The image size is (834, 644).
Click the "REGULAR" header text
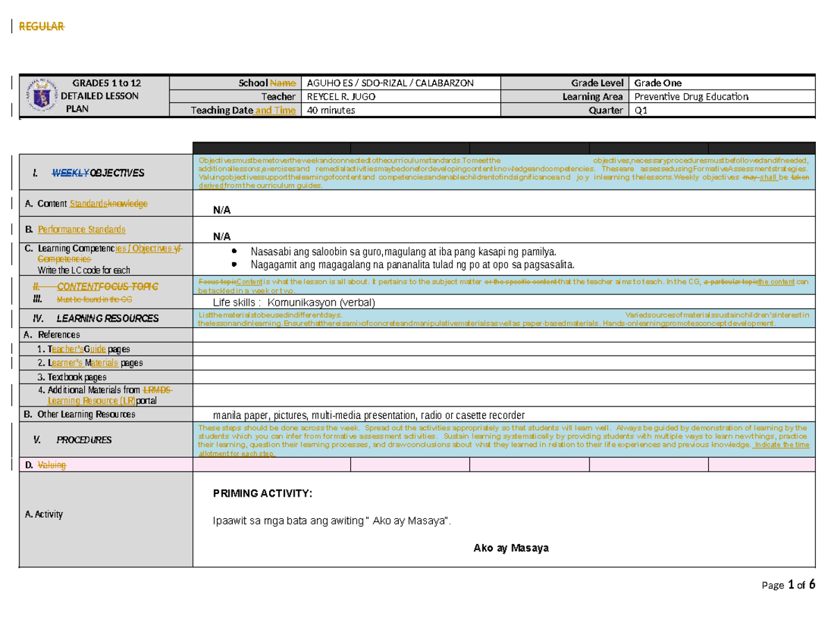[41, 26]
